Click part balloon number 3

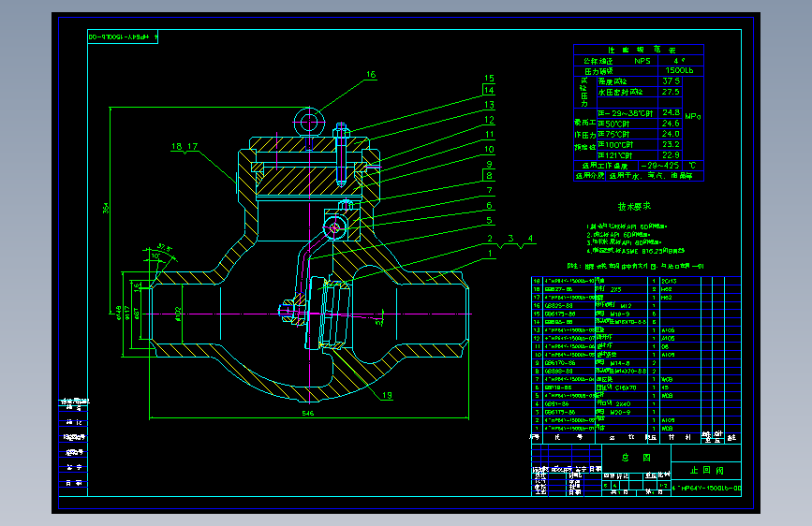[510, 238]
